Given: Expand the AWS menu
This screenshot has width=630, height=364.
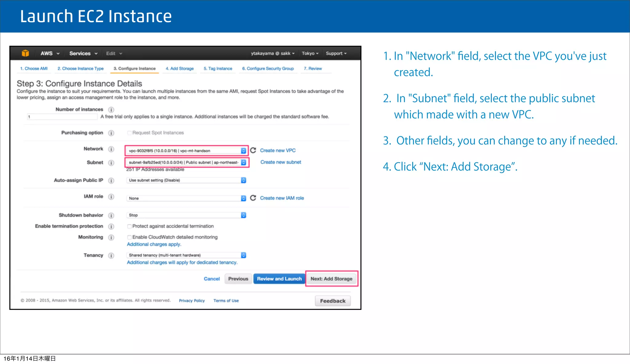Looking at the screenshot, I should click(50, 53).
